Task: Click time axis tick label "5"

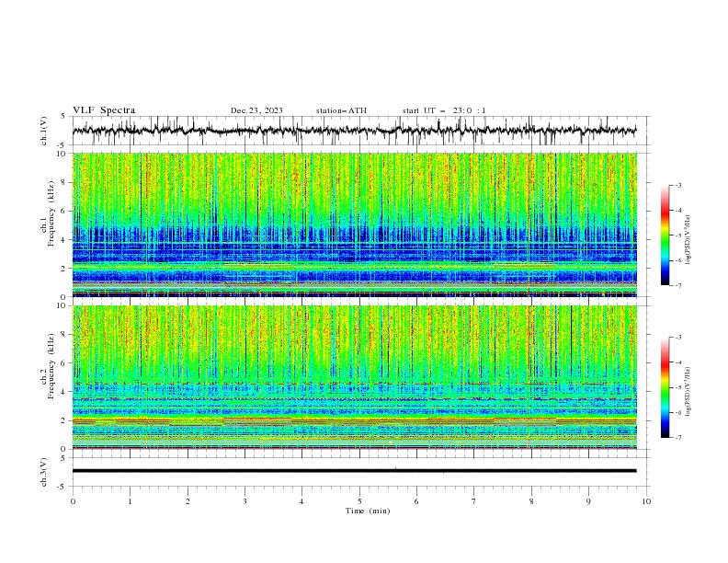Action: click(359, 501)
